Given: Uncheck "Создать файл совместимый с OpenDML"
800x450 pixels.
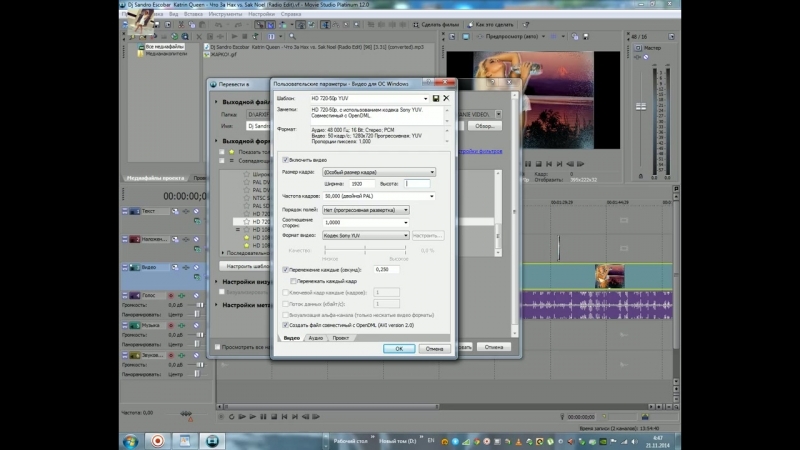Looking at the screenshot, I should pos(285,325).
